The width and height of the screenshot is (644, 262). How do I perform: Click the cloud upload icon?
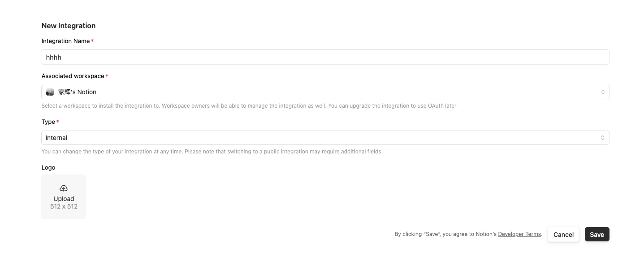click(64, 188)
